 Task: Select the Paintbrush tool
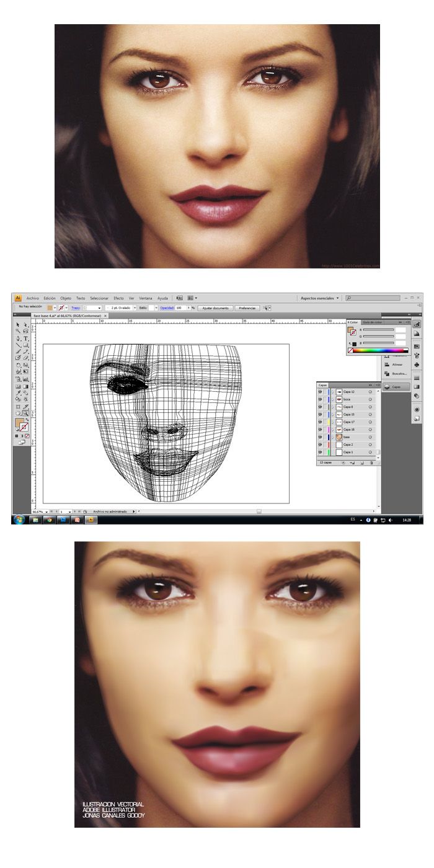tap(17, 351)
